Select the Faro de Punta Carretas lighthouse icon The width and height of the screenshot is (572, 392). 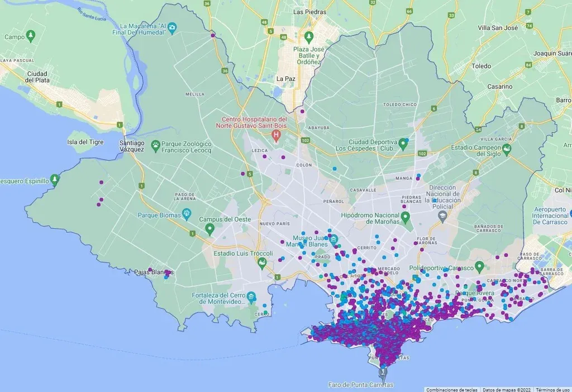pyautogui.click(x=383, y=372)
